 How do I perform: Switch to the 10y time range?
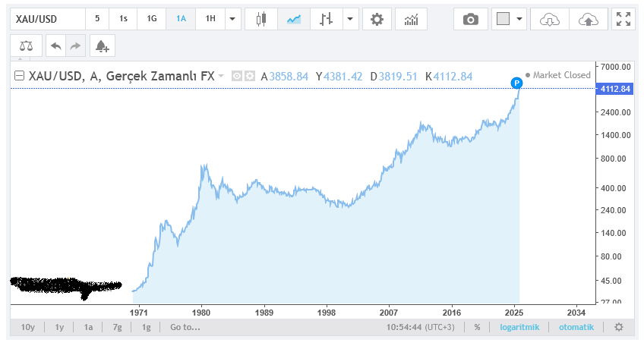(x=28, y=327)
